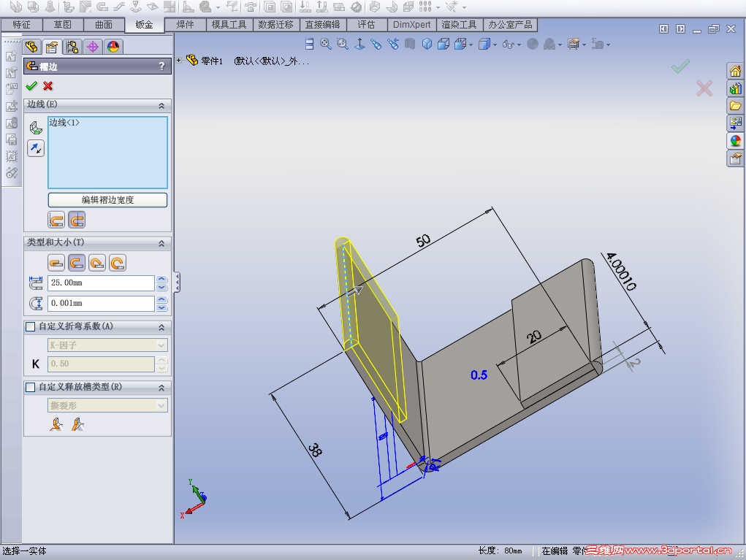Viewport: 746px width, 560px height.
Task: Click the 0.5 blue dimension value
Action: 479,375
